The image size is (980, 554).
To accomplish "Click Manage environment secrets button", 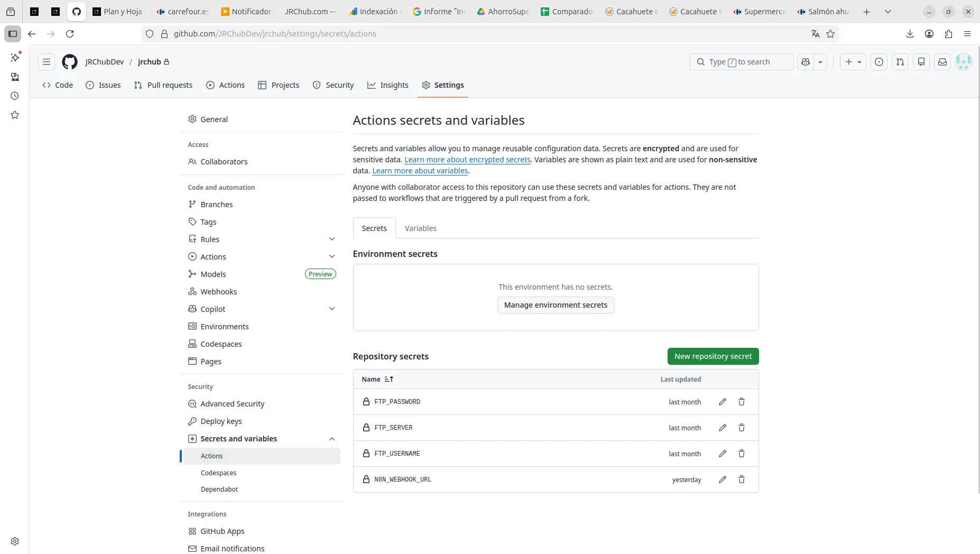I will click(x=556, y=305).
